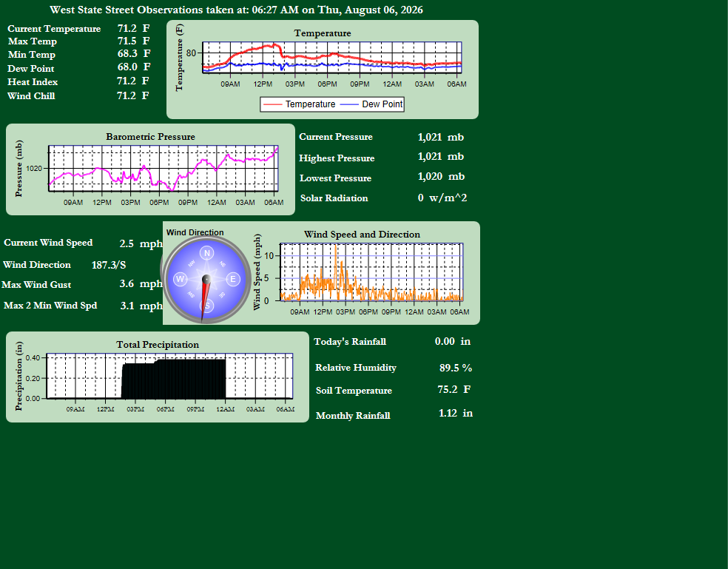Click the Soil Temperature value 75.2 F
Viewport: 728px width, 569px height.
(x=454, y=389)
